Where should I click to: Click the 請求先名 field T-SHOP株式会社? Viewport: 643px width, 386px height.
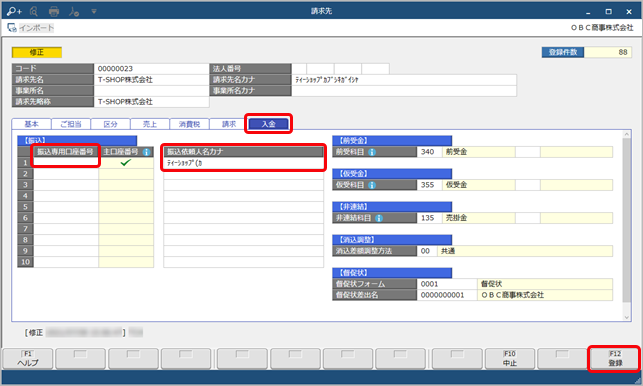(151, 80)
